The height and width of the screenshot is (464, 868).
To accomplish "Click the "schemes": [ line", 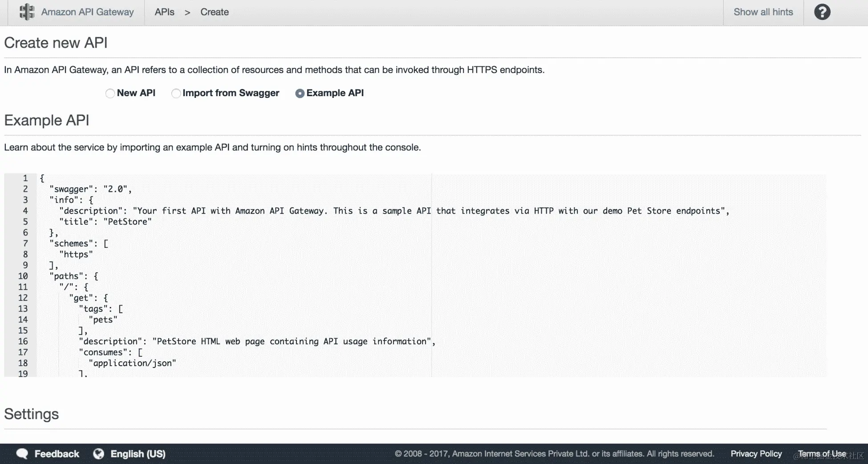I will [x=78, y=243].
